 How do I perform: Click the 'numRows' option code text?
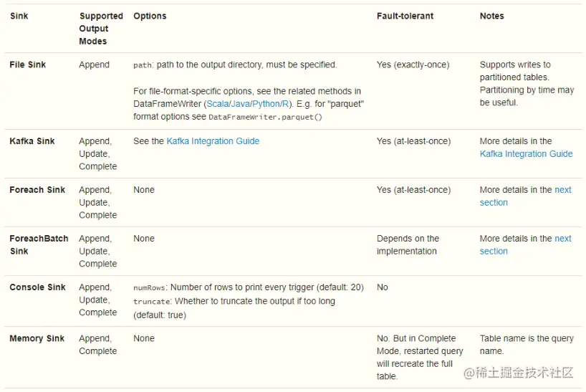[x=149, y=288]
